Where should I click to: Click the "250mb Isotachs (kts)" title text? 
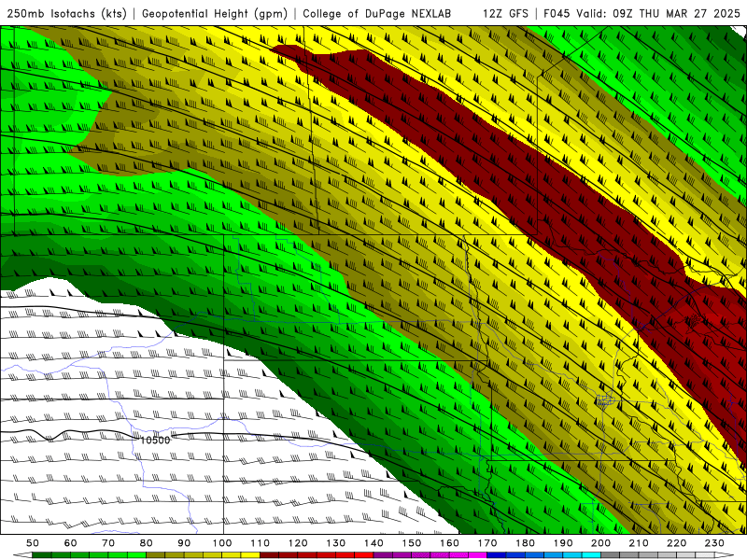point(66,13)
